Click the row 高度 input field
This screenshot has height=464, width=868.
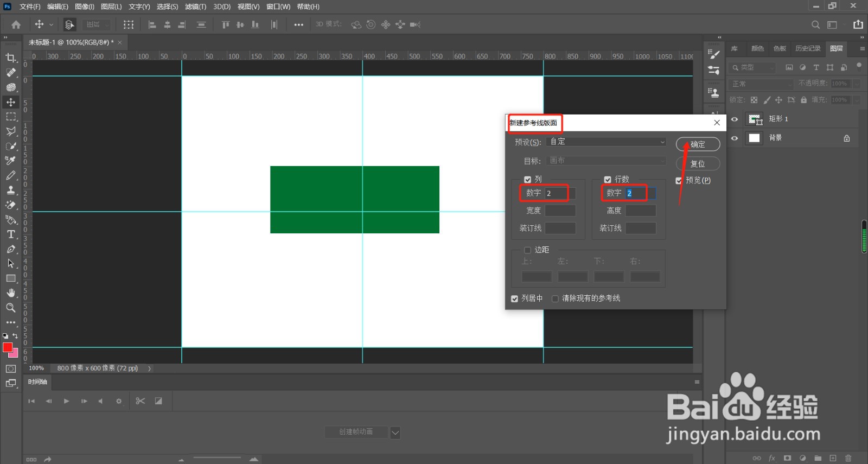pos(641,211)
